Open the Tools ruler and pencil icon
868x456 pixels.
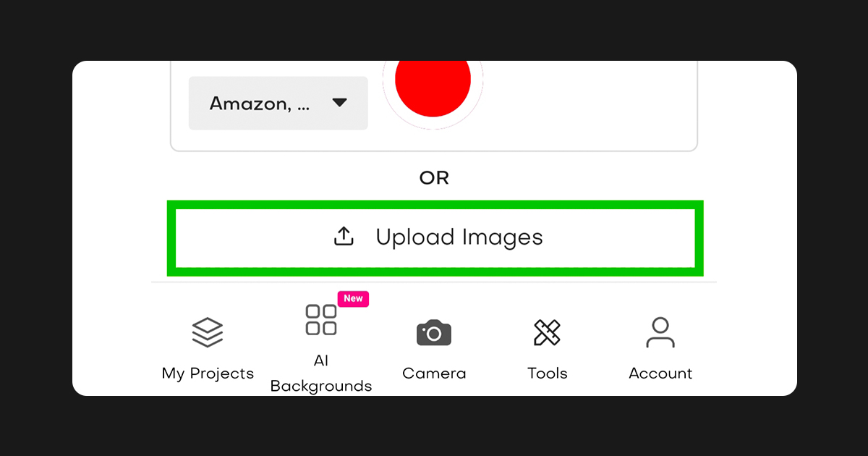click(547, 333)
